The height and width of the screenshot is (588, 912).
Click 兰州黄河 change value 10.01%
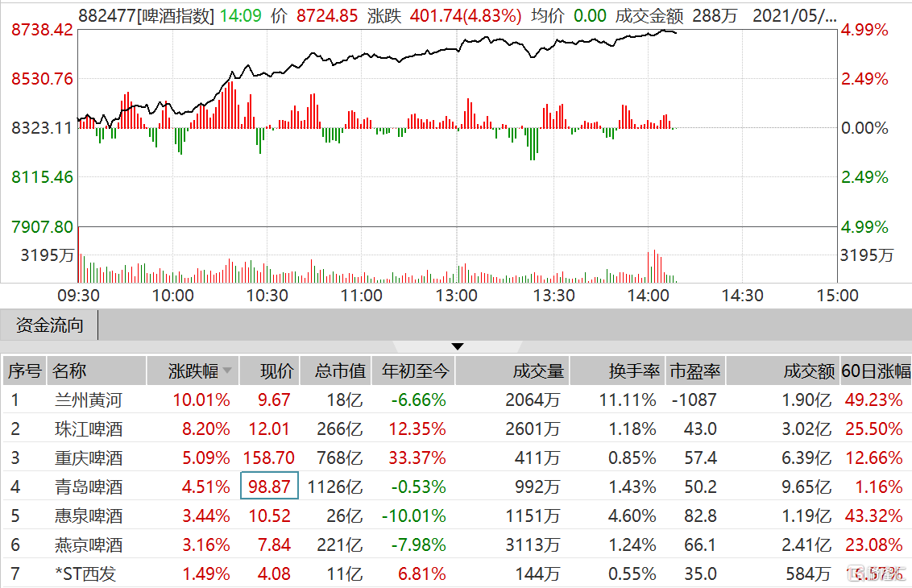point(201,400)
